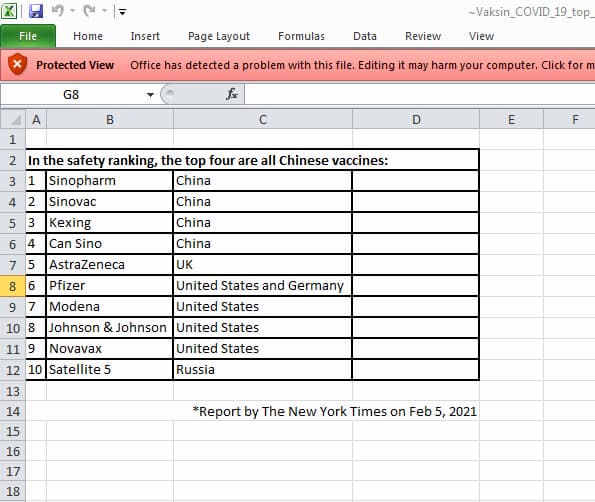Click the Russia country cell
Screen dimensions: 595x502
point(263,370)
